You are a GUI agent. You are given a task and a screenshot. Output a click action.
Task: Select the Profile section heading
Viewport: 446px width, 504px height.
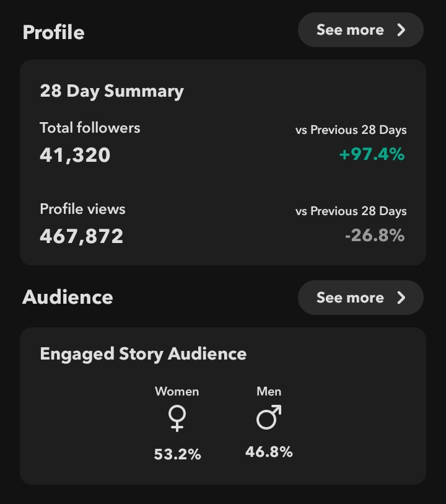pyautogui.click(x=54, y=32)
